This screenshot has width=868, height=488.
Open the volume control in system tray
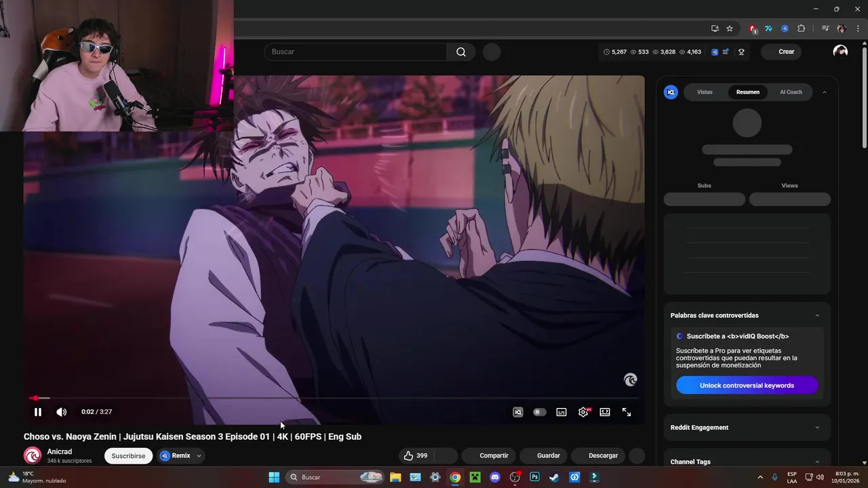820,477
